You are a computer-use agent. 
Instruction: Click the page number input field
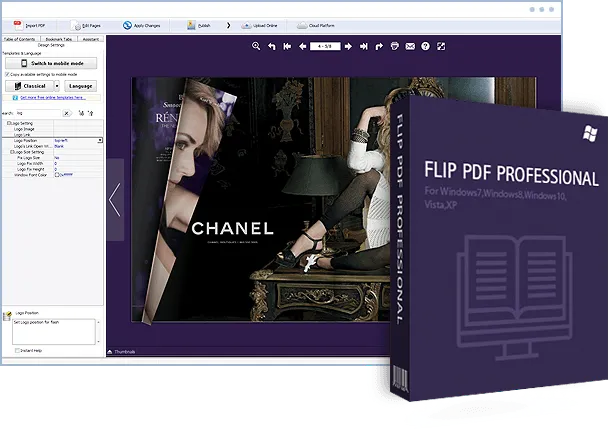click(325, 46)
